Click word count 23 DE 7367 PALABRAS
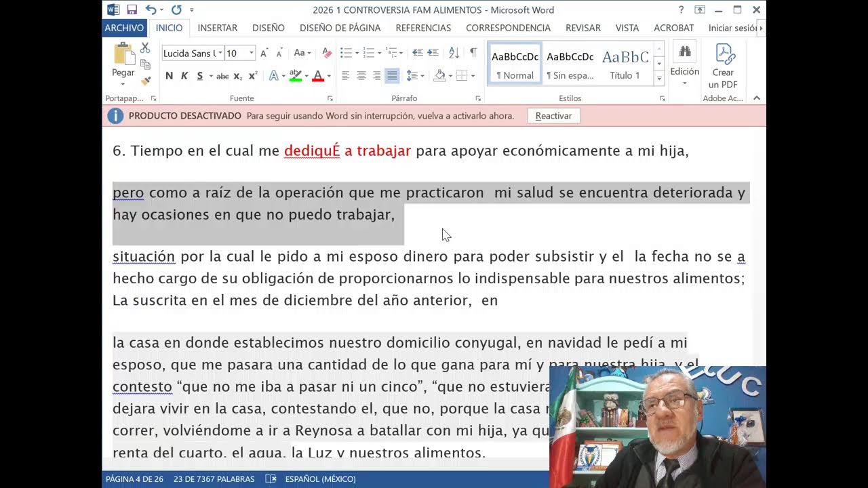868x488 pixels. pyautogui.click(x=214, y=479)
